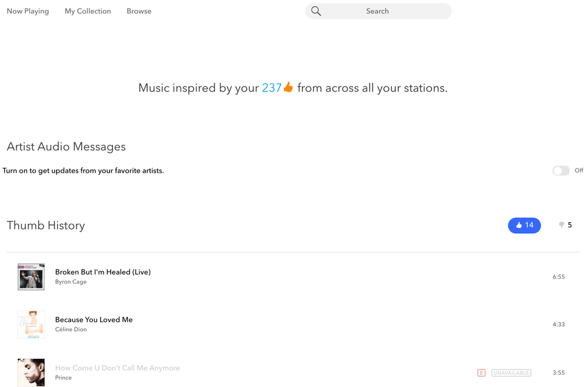Viewport: 588px width, 387px height.
Task: Open Prince album artwork thumbnail
Action: click(31, 372)
